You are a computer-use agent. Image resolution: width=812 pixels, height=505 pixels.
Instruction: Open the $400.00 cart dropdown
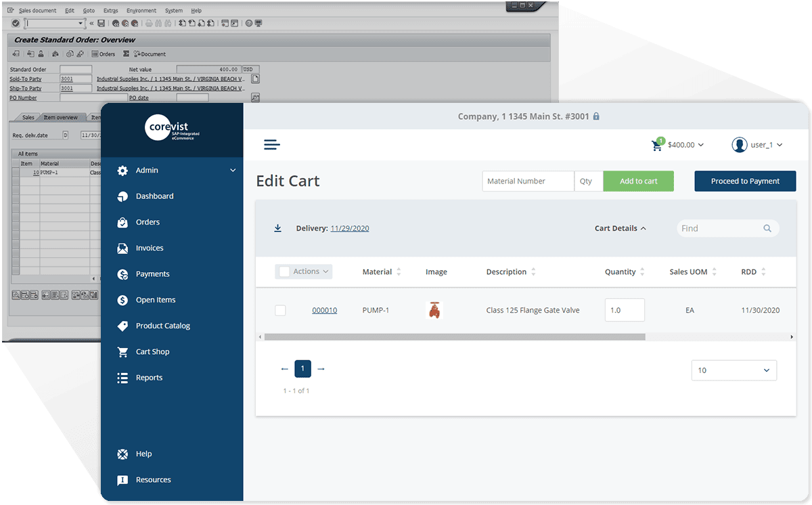[685, 145]
